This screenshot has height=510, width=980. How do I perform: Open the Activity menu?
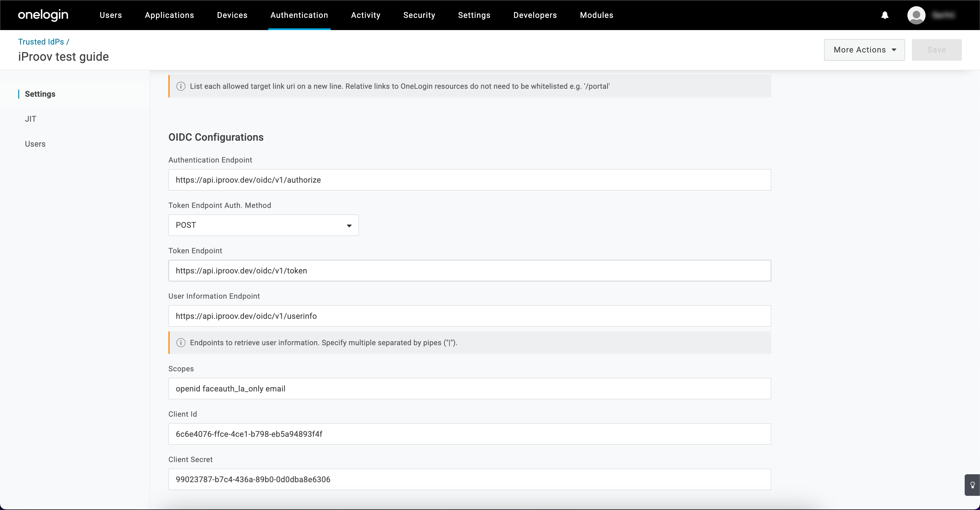pos(366,15)
